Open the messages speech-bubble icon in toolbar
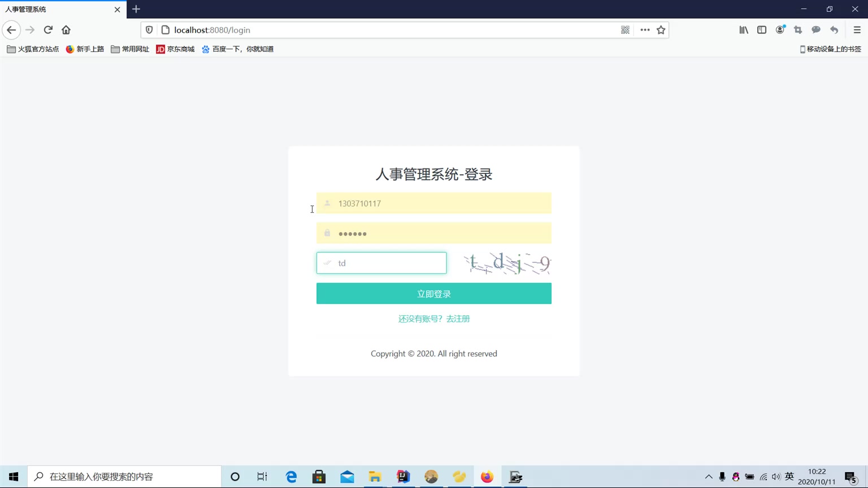 (x=816, y=29)
